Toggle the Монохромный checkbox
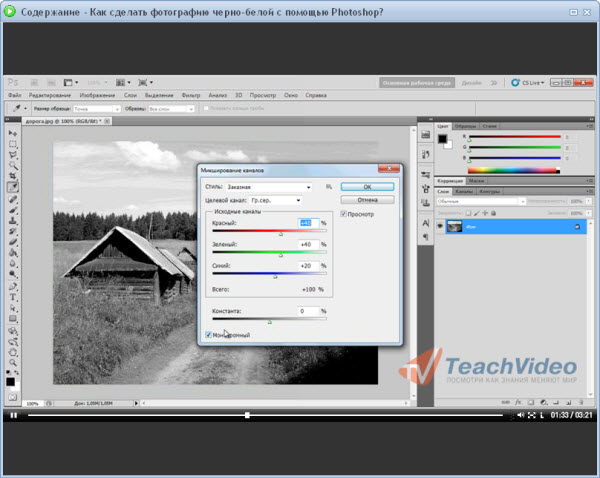This screenshot has height=478, width=600. (206, 335)
